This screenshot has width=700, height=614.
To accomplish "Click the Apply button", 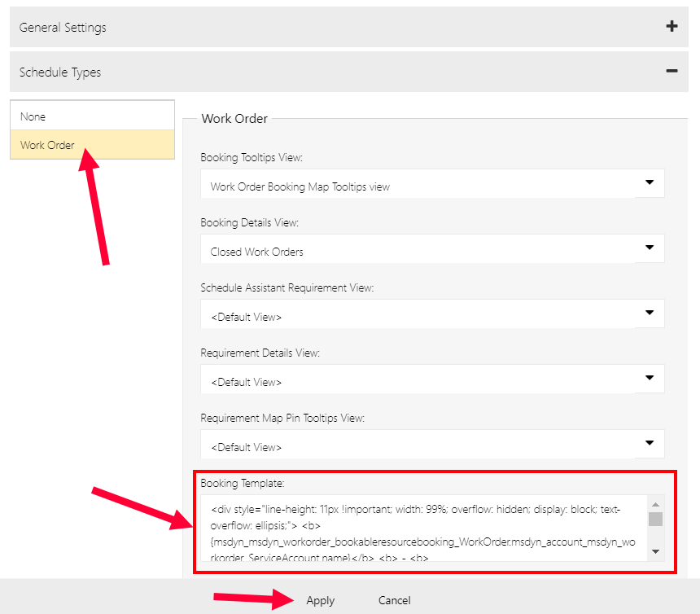I will (320, 600).
